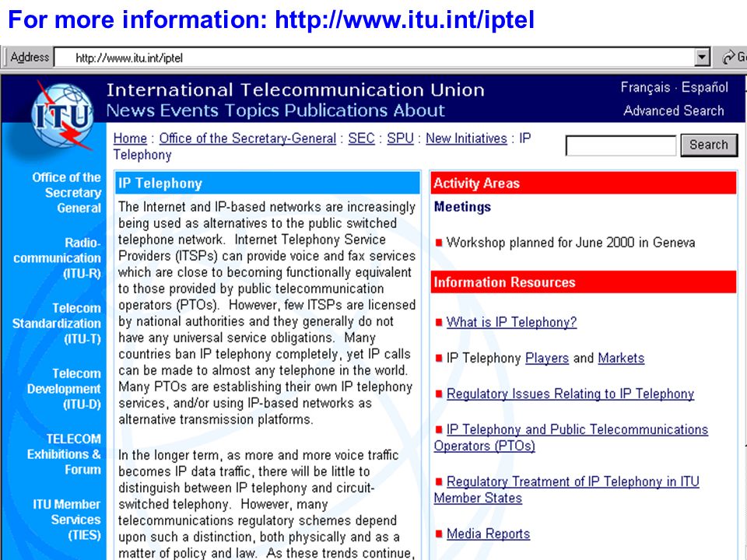Open Regulatory Treatment of IP Telephony link

tap(566, 489)
